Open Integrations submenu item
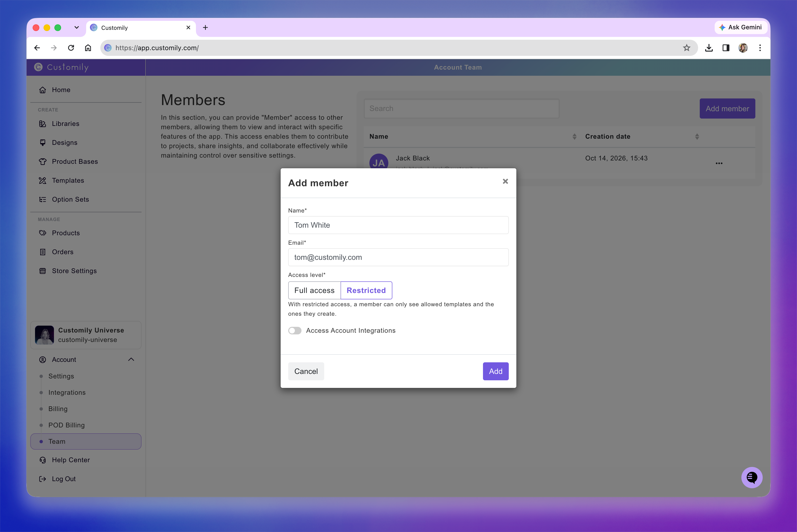This screenshot has height=532, width=797. [67, 392]
